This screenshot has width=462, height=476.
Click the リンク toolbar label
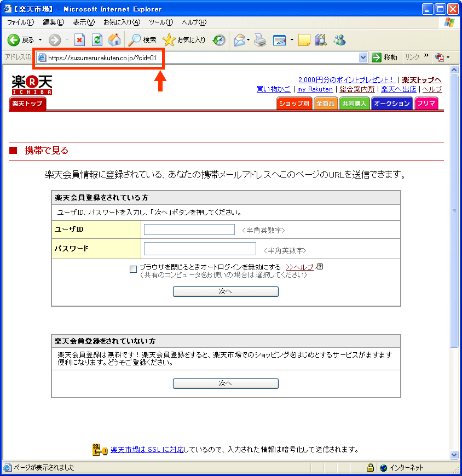(x=412, y=57)
